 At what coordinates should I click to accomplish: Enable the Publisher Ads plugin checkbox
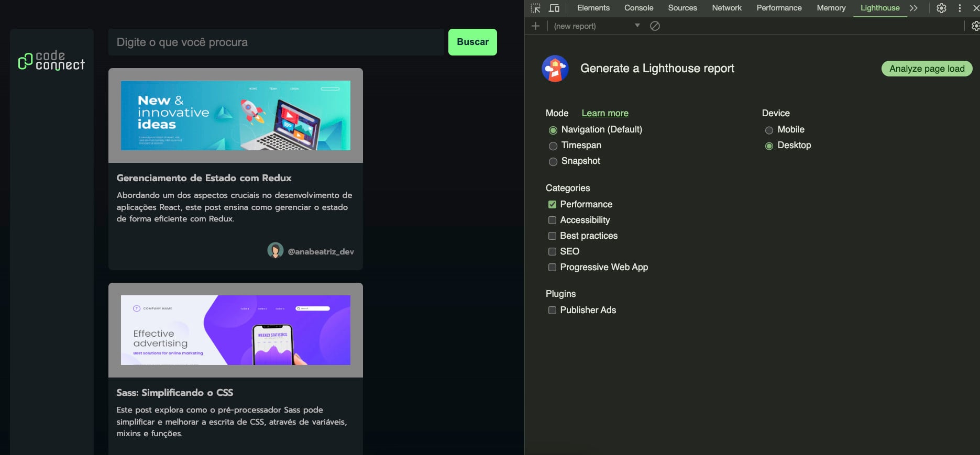(552, 310)
